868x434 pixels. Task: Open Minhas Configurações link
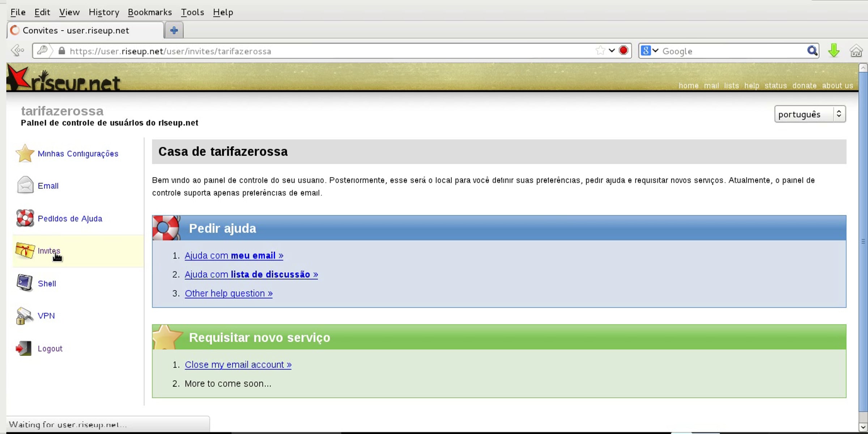78,154
